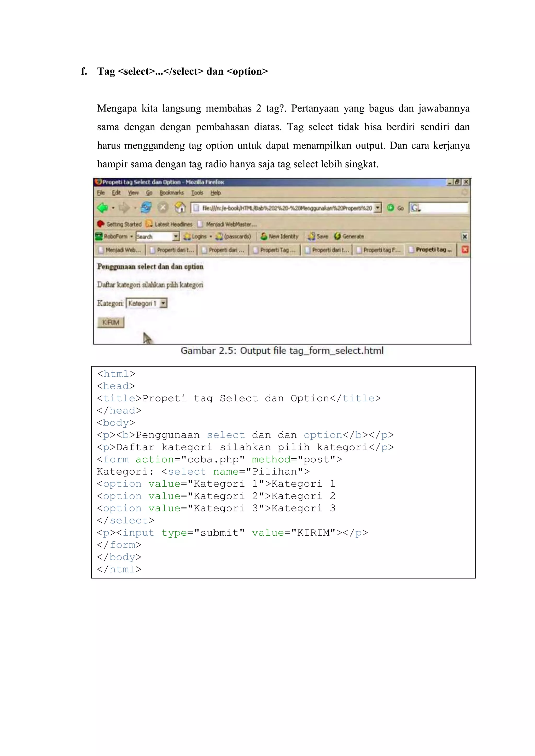Go to Home page icon

click(x=180, y=208)
